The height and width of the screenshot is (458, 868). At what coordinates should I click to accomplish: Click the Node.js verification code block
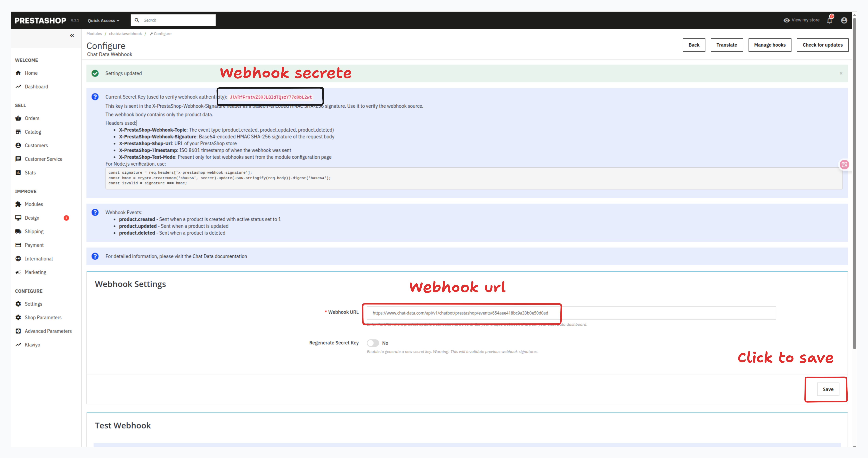point(474,178)
